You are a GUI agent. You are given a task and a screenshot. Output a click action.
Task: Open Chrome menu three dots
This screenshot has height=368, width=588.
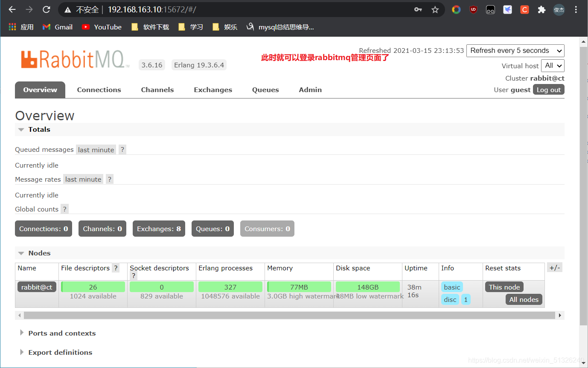pos(576,9)
